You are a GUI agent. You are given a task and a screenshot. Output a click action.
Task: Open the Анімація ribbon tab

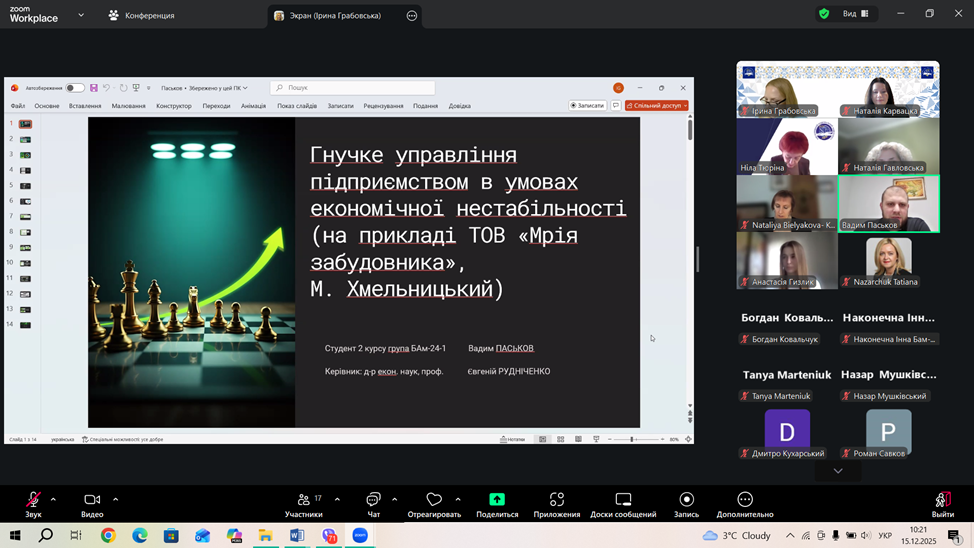point(253,106)
